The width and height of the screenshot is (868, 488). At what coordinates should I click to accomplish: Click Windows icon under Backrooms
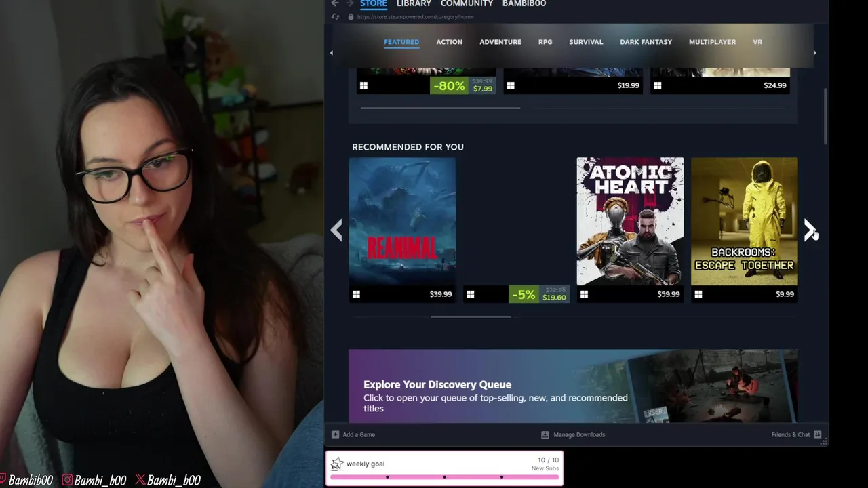click(698, 294)
